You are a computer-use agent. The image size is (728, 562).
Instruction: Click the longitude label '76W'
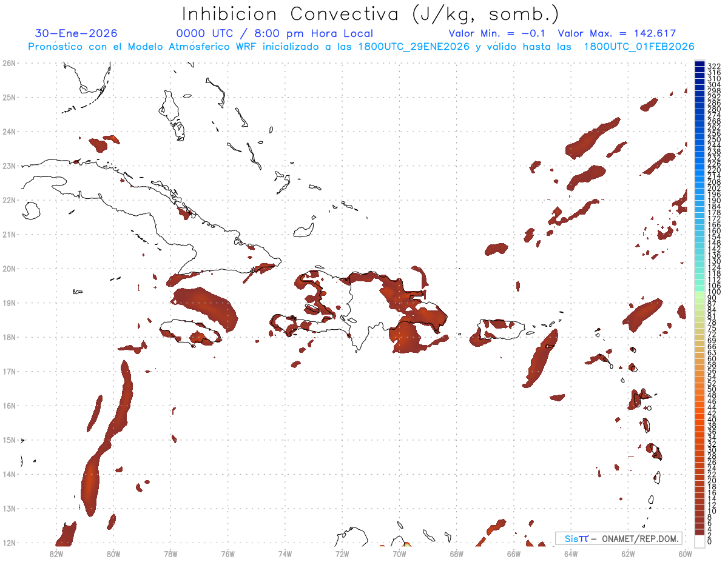[228, 554]
